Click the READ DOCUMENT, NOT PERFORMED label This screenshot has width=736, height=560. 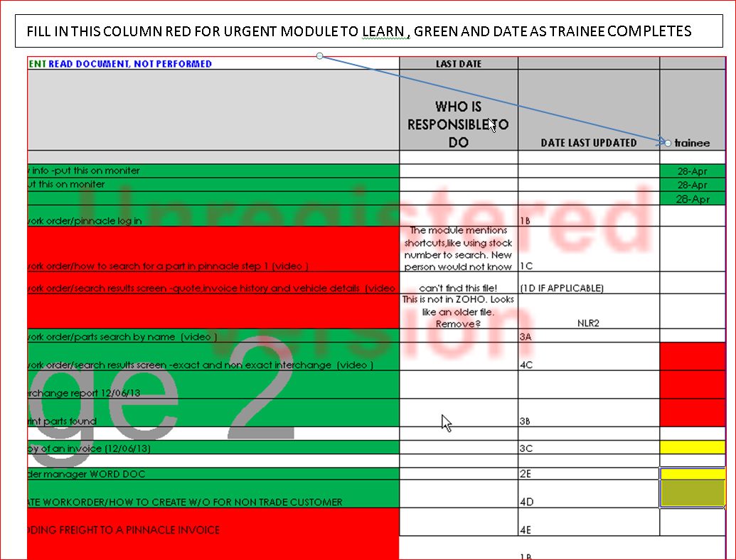pos(130,64)
